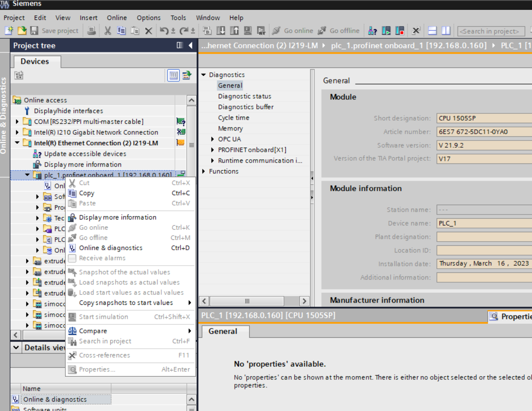Click Update accessible devices
Viewport: 532px width, 411px height.
point(85,154)
